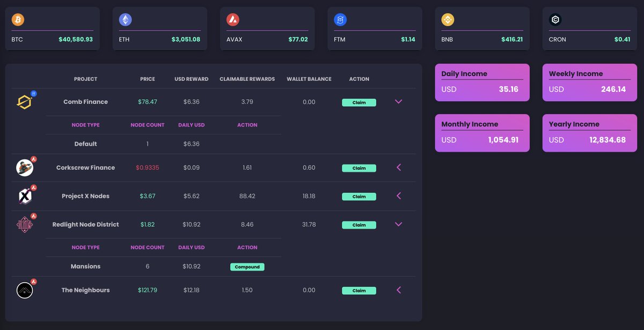The width and height of the screenshot is (644, 330).
Task: Click the Corkscrew price $0.9335
Action: [148, 168]
